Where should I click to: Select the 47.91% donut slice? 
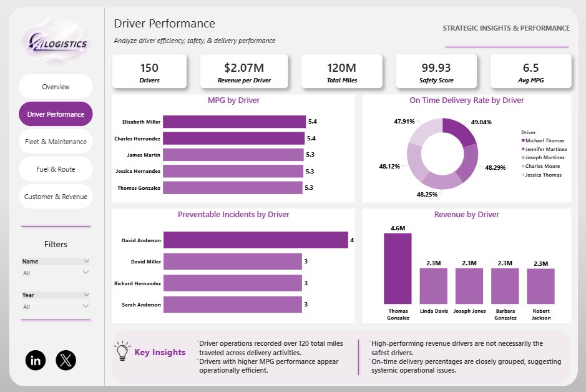(426, 131)
